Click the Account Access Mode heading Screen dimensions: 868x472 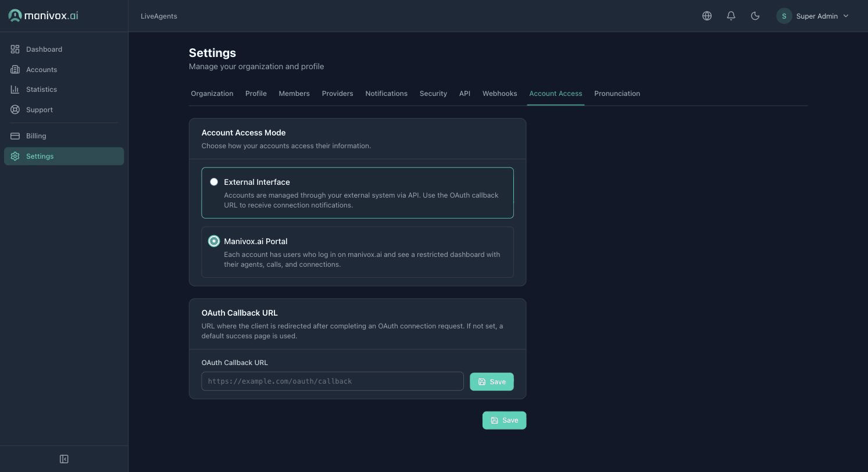coord(244,133)
